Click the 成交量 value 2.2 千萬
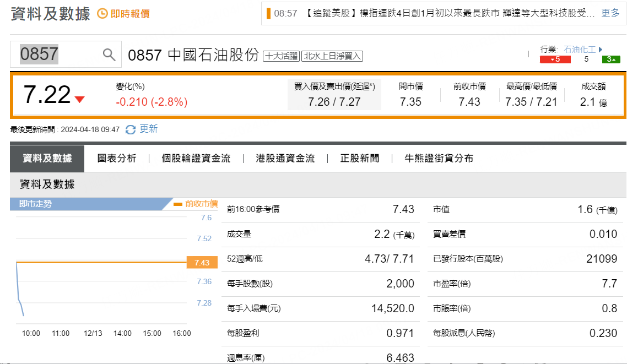The height and width of the screenshot is (364, 627). pyautogui.click(x=394, y=234)
